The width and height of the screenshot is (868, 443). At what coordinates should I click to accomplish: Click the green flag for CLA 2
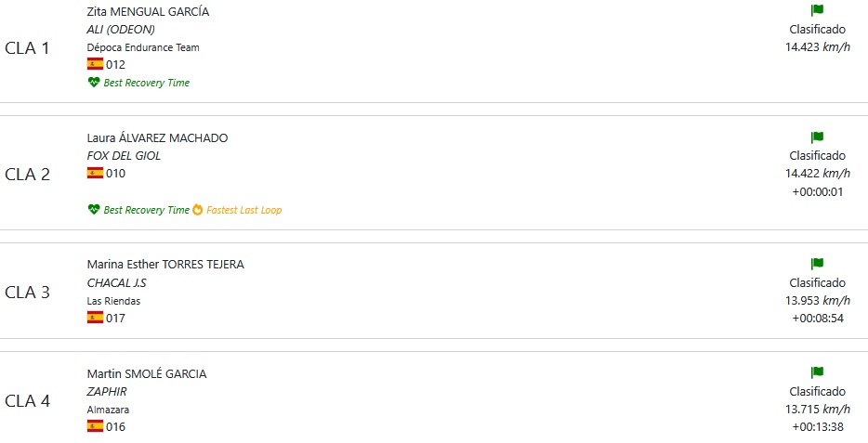point(817,137)
